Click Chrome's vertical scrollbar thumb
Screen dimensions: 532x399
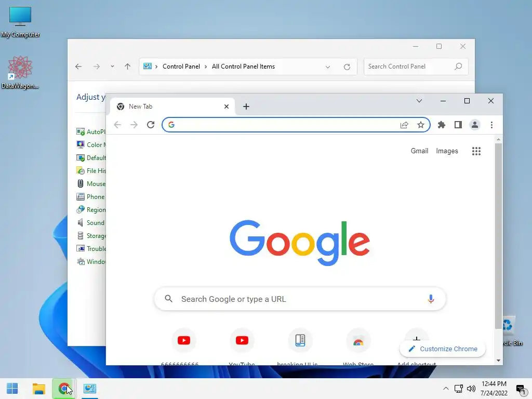click(x=498, y=236)
